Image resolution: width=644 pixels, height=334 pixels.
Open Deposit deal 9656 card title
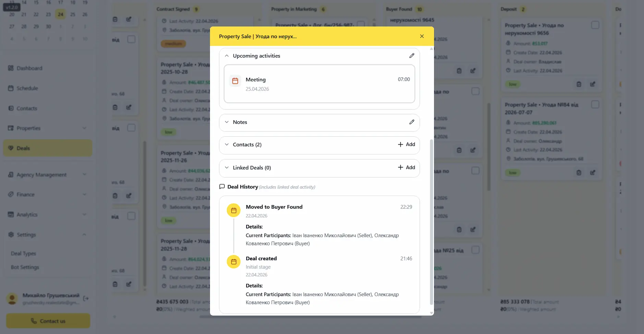[534, 29]
